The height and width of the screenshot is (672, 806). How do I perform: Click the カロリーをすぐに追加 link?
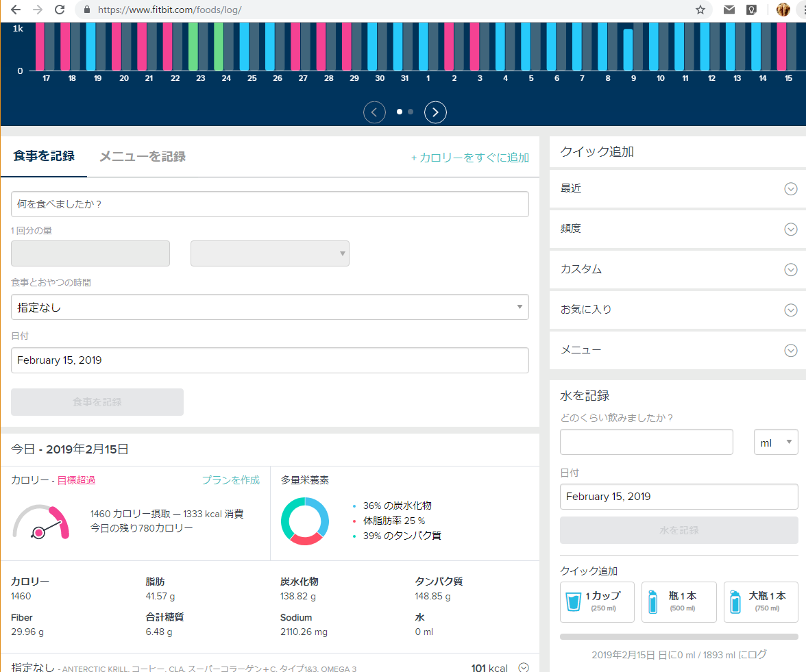(470, 158)
